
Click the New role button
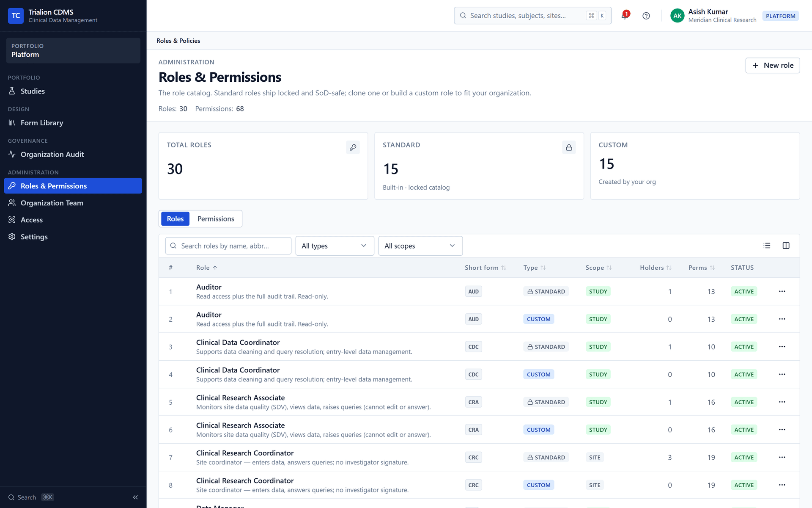coord(772,65)
